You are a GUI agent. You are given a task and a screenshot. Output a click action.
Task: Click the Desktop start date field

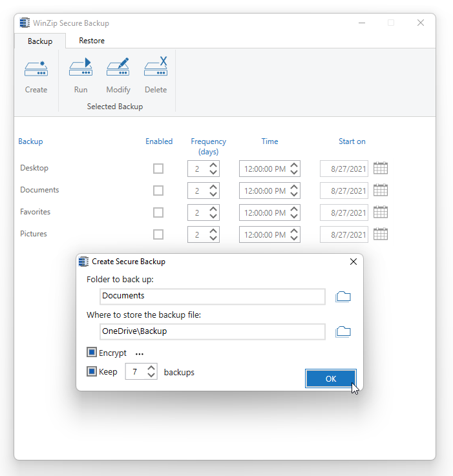(x=344, y=169)
